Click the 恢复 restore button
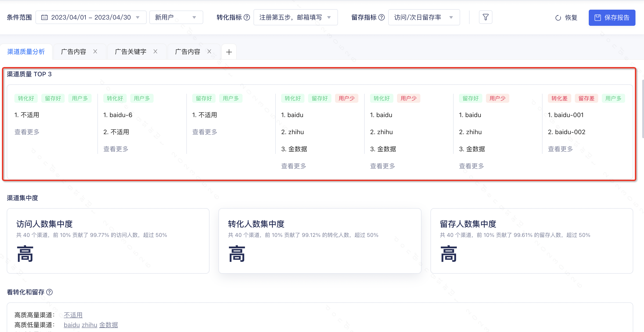The width and height of the screenshot is (644, 332). pyautogui.click(x=566, y=17)
